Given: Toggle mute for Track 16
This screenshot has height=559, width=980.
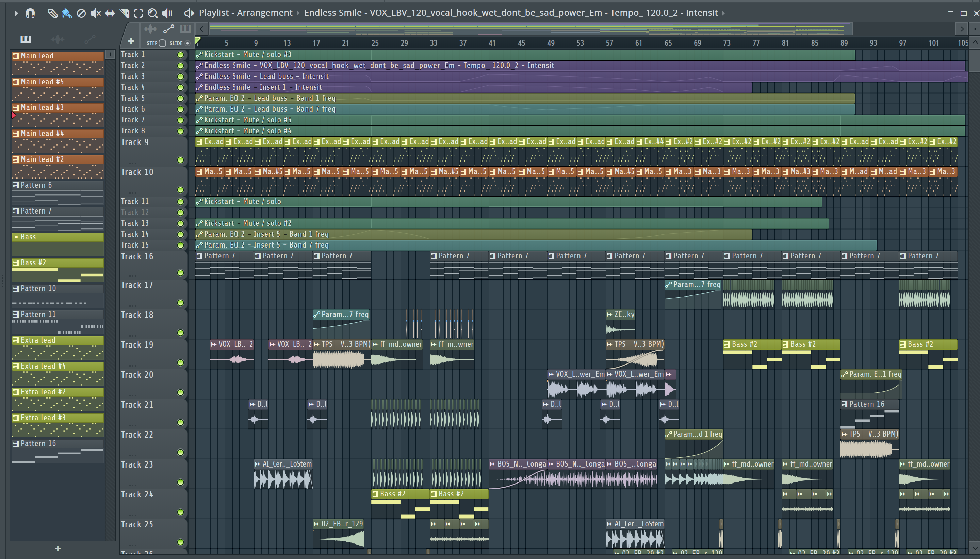Looking at the screenshot, I should tap(180, 273).
